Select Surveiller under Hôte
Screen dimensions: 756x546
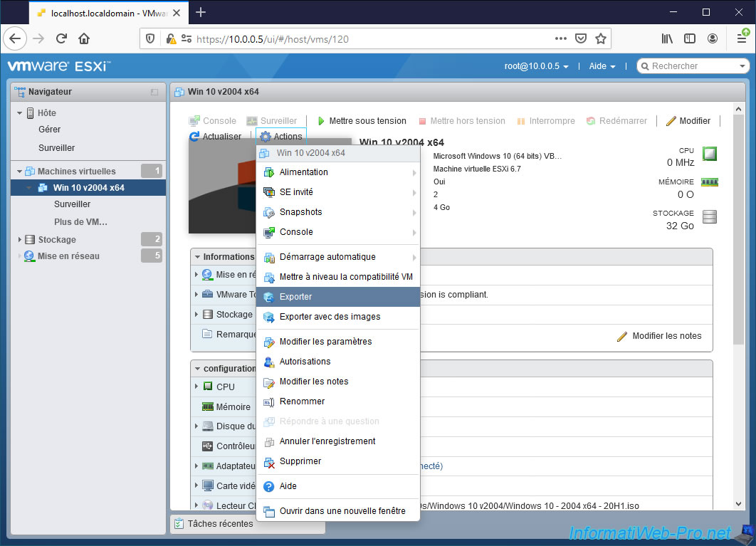[x=56, y=148]
